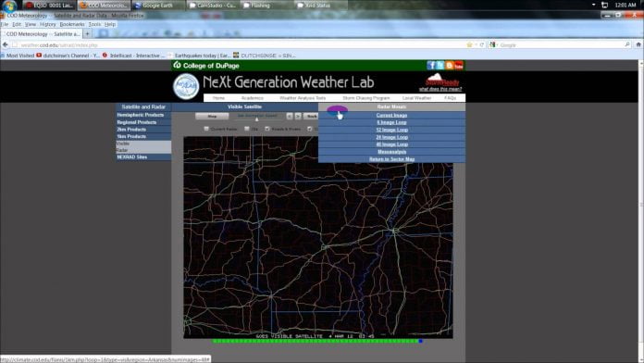The image size is (644, 363).
Task: Open the Twitter icon in the header
Action: tap(440, 66)
